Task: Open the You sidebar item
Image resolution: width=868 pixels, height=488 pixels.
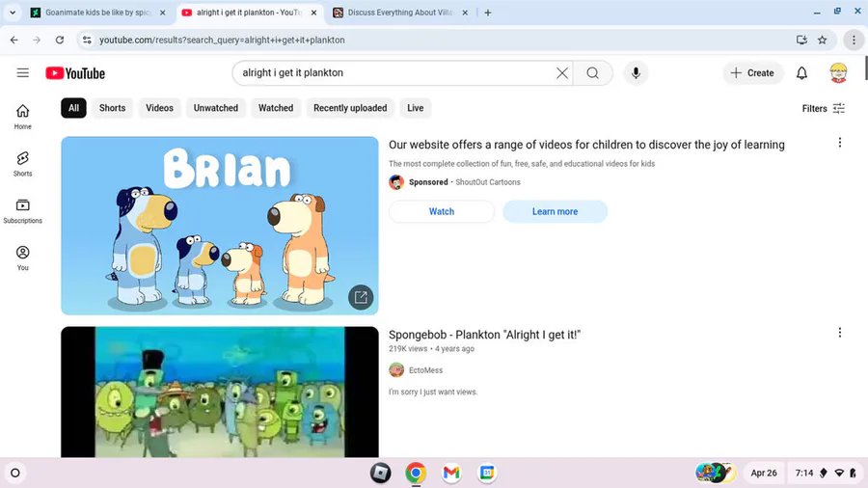Action: click(x=23, y=258)
